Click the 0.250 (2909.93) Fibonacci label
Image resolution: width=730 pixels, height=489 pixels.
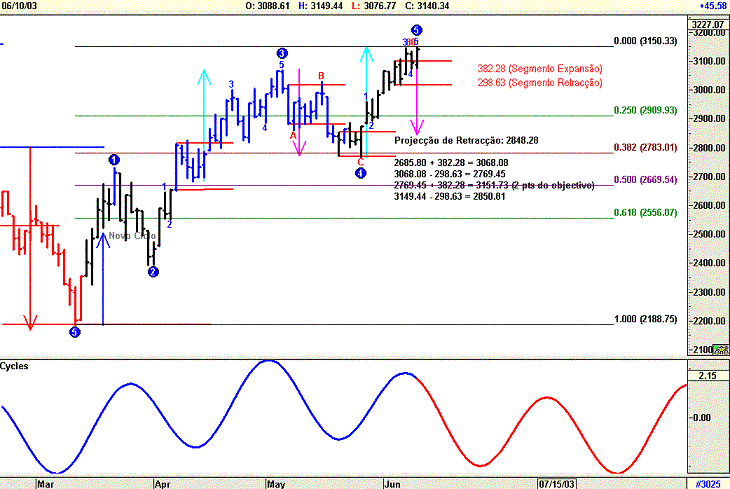coord(645,110)
